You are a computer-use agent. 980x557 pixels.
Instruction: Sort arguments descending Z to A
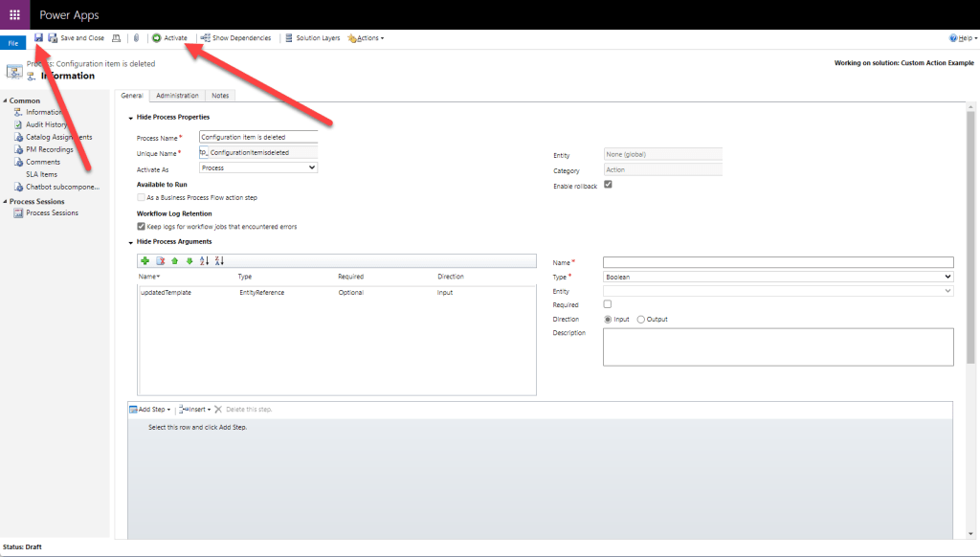click(219, 261)
